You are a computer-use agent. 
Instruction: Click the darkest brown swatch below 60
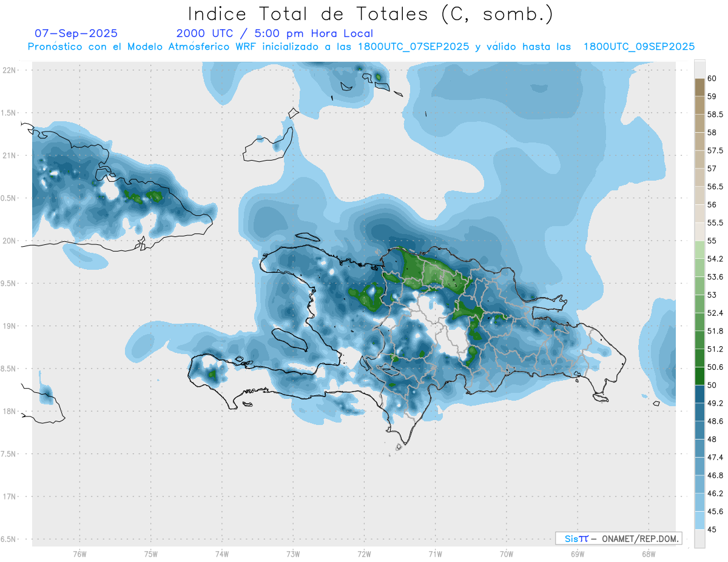click(699, 87)
